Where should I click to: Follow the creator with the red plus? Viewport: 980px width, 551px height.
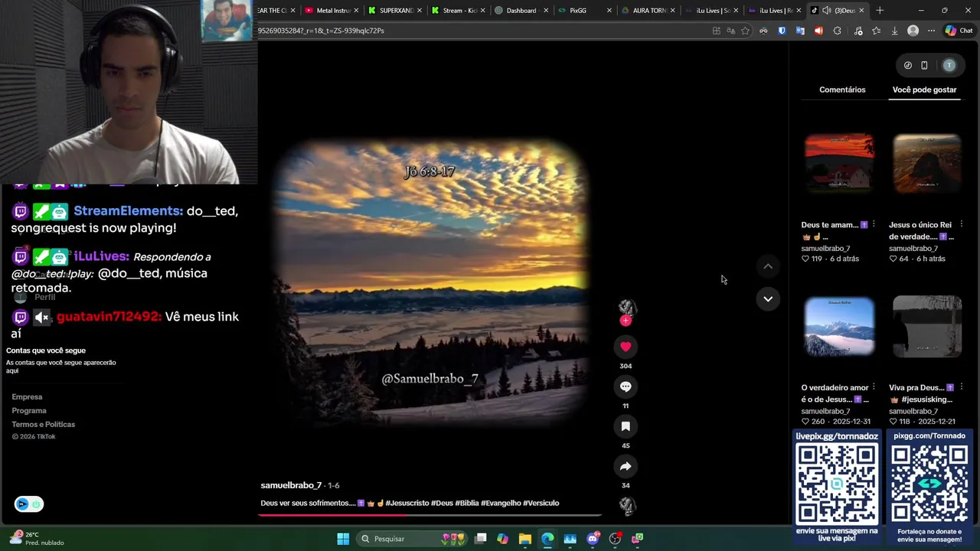pyautogui.click(x=626, y=321)
